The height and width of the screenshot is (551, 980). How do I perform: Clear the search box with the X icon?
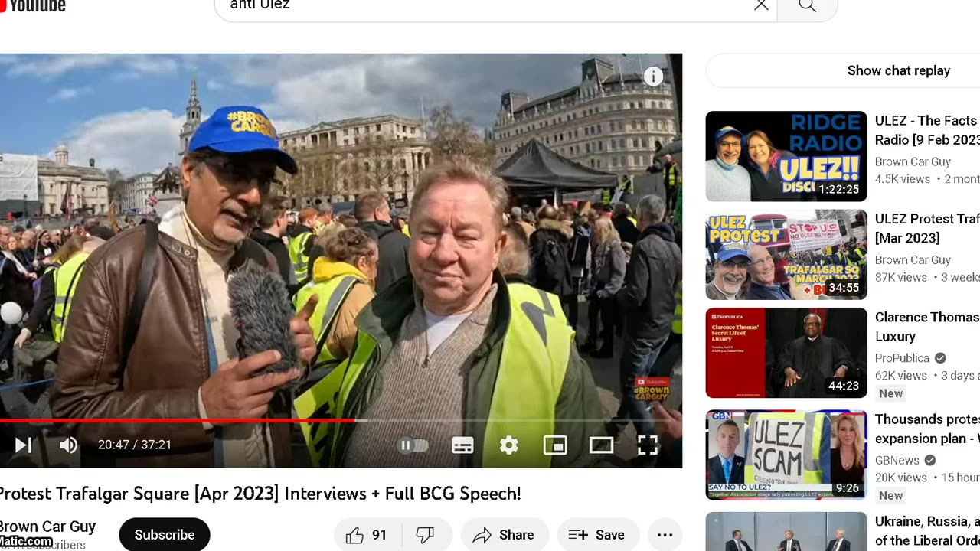pyautogui.click(x=761, y=5)
